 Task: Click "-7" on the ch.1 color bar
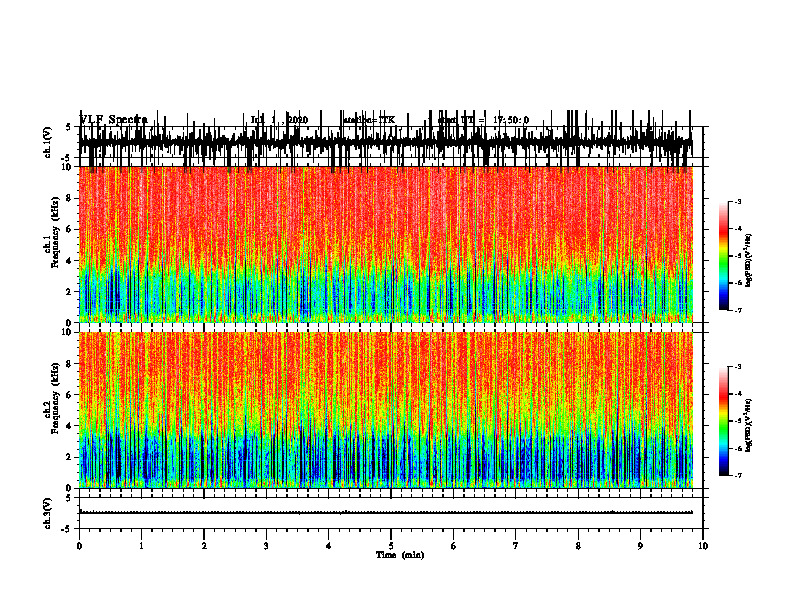click(738, 310)
